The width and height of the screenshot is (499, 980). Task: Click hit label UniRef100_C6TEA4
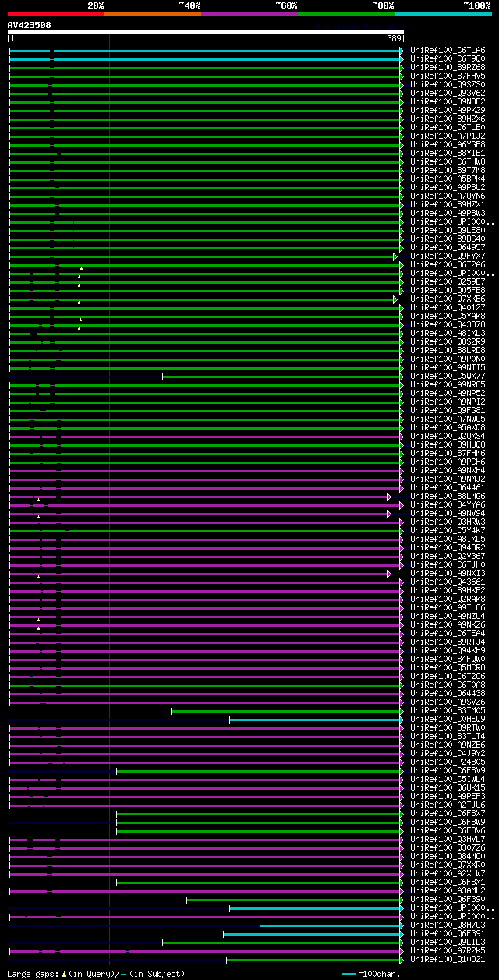coord(448,633)
